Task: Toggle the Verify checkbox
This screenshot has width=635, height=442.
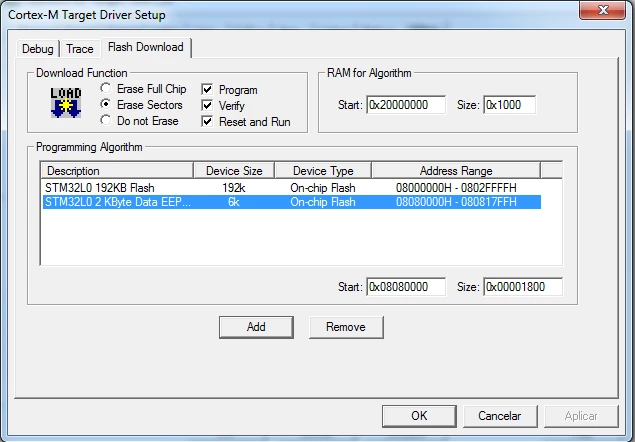Action: (x=207, y=106)
